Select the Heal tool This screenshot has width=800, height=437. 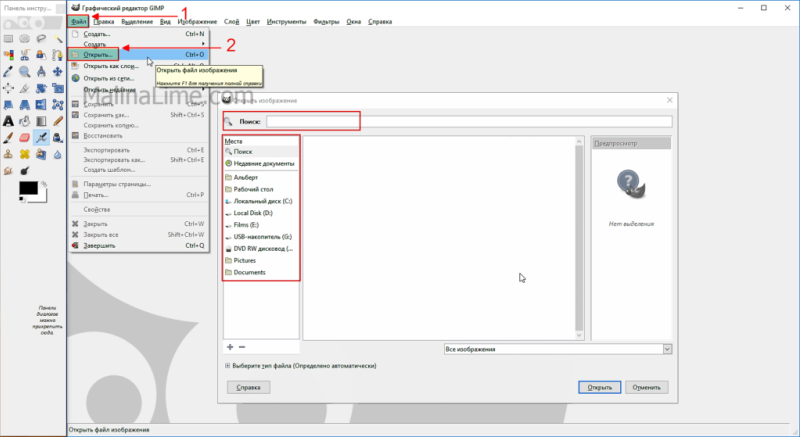coord(24,154)
